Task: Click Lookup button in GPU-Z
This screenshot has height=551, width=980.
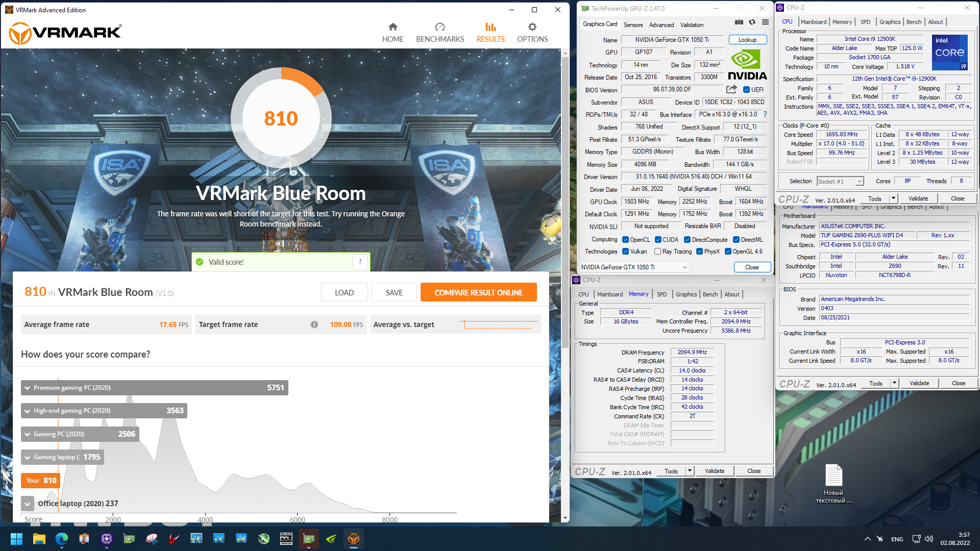Action: pyautogui.click(x=747, y=40)
